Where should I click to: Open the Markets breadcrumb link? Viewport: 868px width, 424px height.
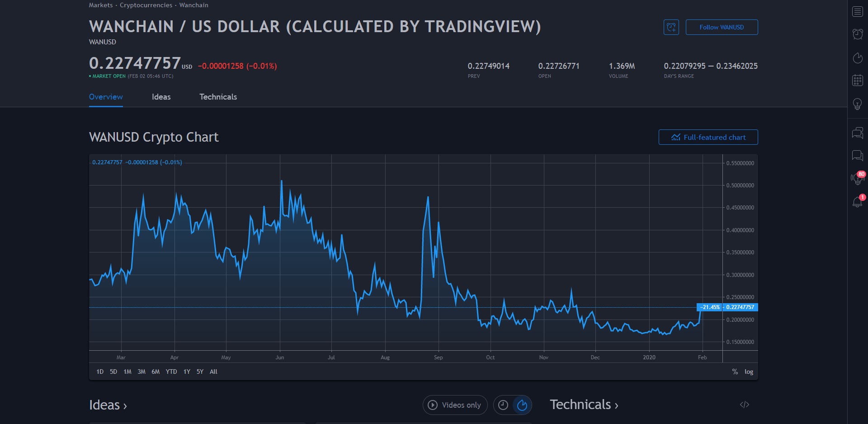click(101, 5)
